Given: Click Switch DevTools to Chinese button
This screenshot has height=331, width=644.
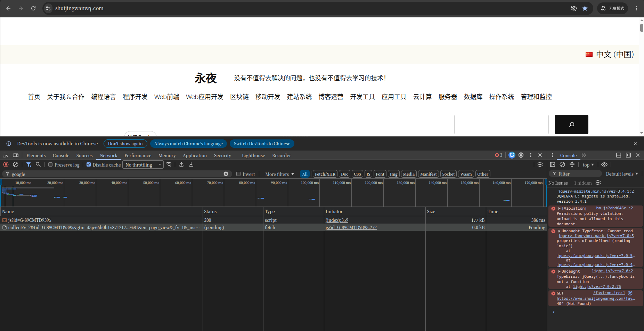Looking at the screenshot, I should (x=262, y=144).
